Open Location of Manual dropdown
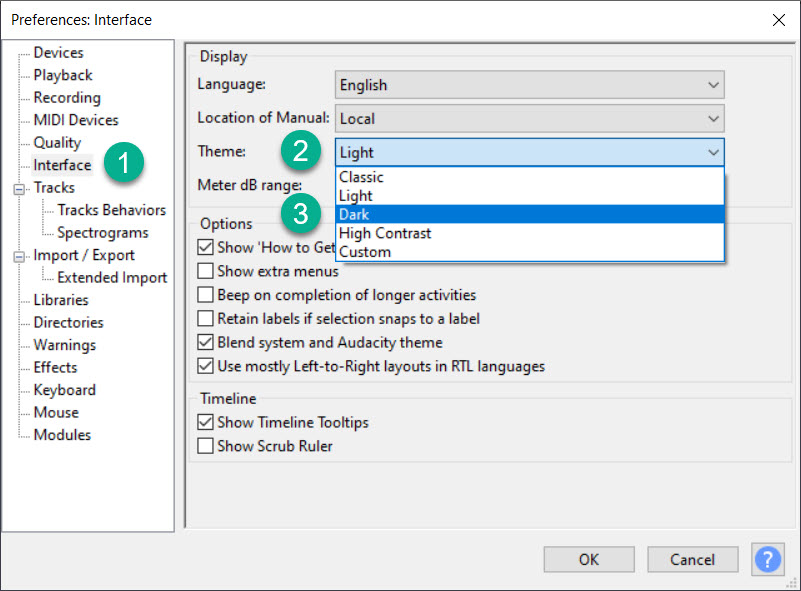The width and height of the screenshot is (801, 591). point(530,119)
